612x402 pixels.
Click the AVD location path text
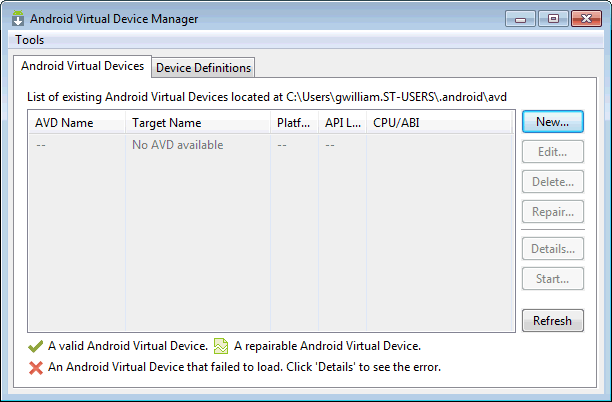[x=396, y=97]
